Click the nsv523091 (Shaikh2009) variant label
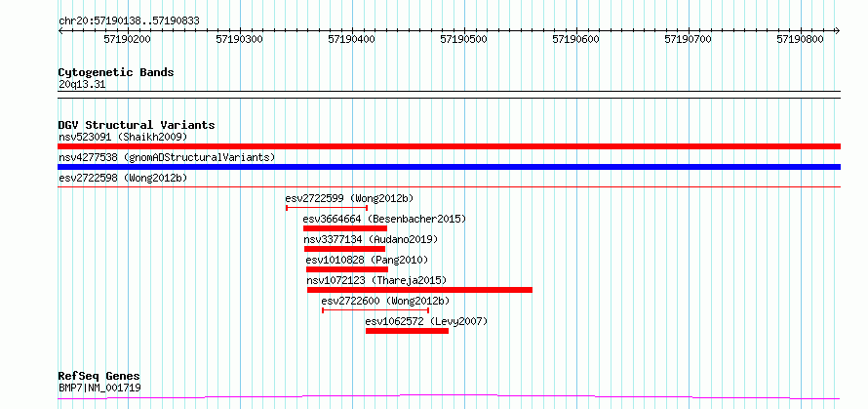Image resolution: width=868 pixels, height=409 pixels. 123,137
